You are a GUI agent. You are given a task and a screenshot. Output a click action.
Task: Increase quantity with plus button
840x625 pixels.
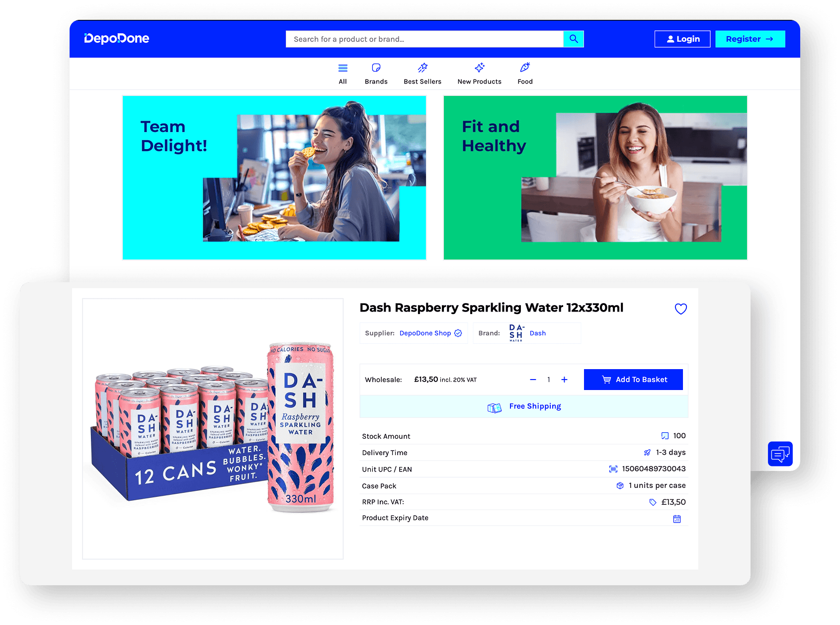click(x=564, y=380)
